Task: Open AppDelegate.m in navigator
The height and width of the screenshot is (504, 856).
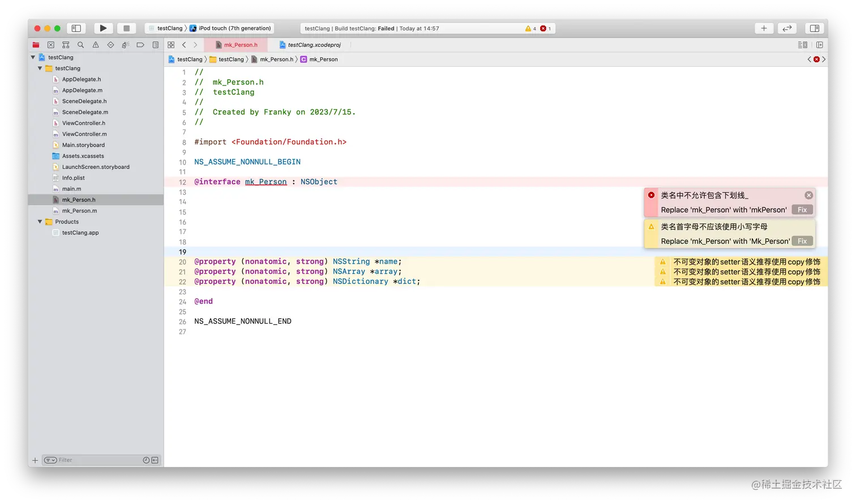Action: pos(82,91)
